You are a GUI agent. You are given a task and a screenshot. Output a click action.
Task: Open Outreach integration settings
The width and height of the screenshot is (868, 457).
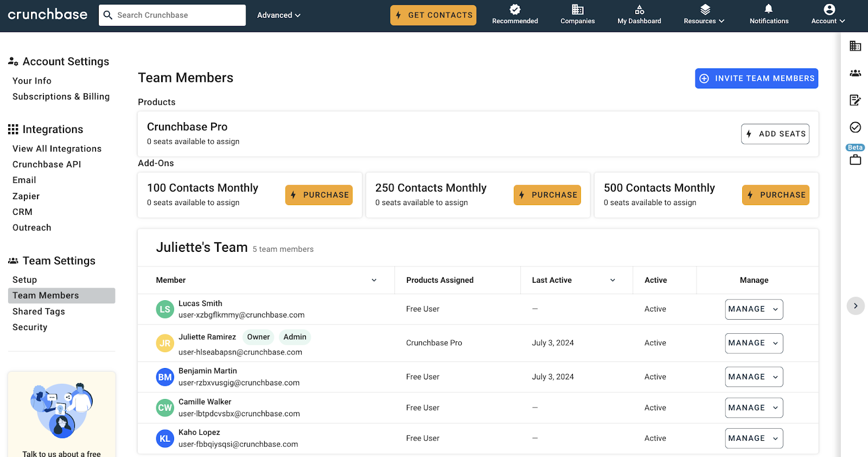click(x=32, y=228)
